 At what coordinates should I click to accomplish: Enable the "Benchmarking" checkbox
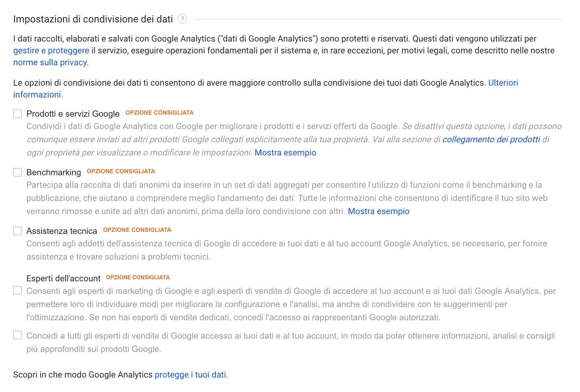tap(17, 172)
